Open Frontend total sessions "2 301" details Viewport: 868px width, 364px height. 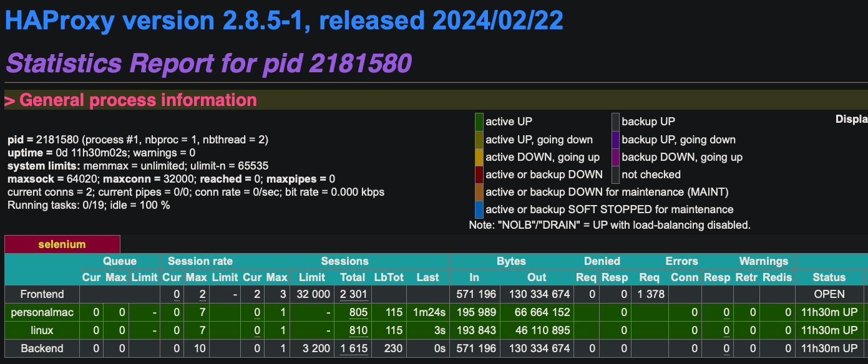(354, 294)
